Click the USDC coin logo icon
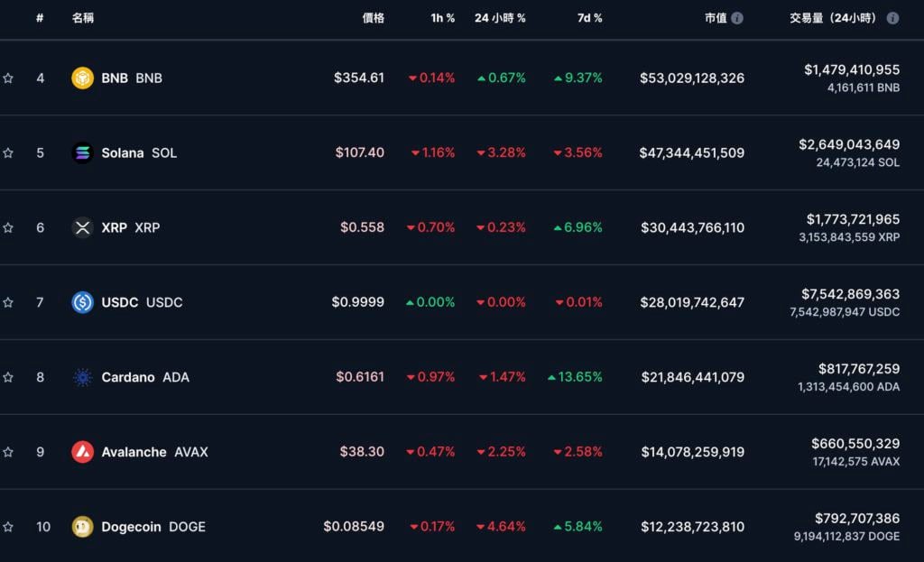The image size is (924, 562). 82,303
